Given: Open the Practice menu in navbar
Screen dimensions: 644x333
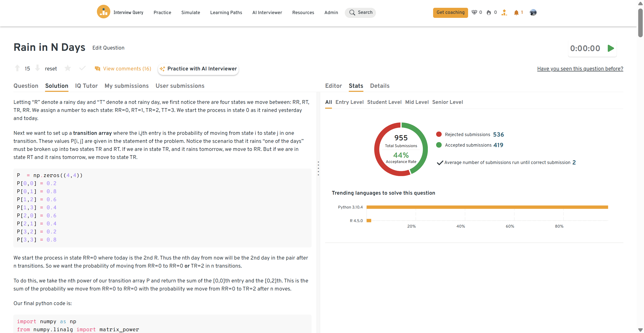Looking at the screenshot, I should [x=162, y=13].
